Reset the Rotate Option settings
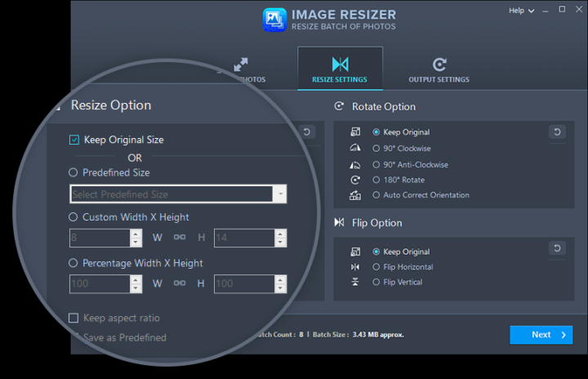588x379 pixels. pyautogui.click(x=557, y=132)
